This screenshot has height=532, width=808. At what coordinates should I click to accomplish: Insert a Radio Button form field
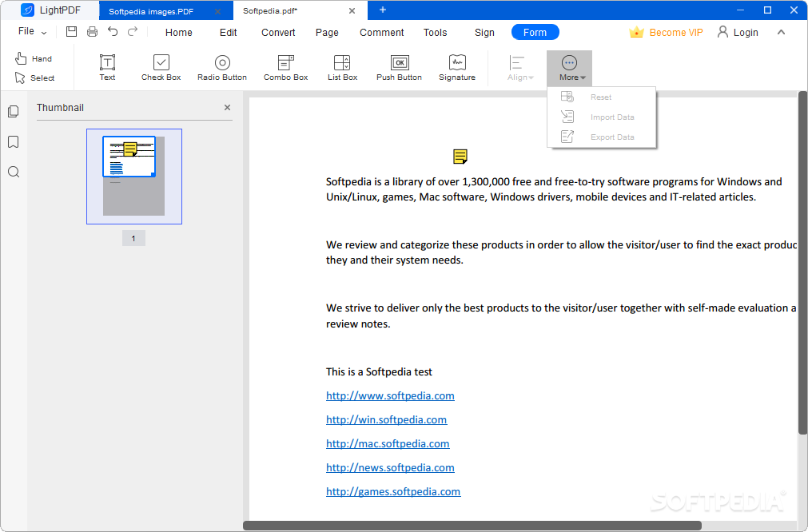pyautogui.click(x=222, y=67)
